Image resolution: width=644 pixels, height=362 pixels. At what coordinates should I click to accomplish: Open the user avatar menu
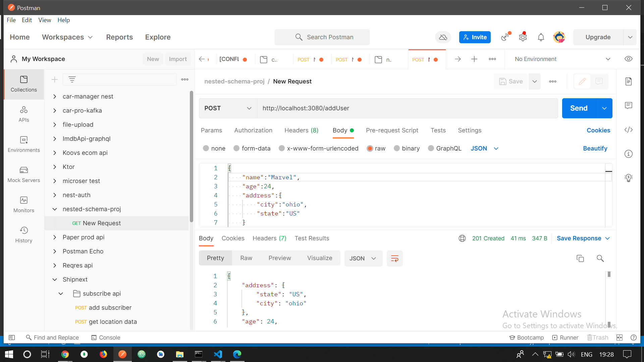pos(559,37)
